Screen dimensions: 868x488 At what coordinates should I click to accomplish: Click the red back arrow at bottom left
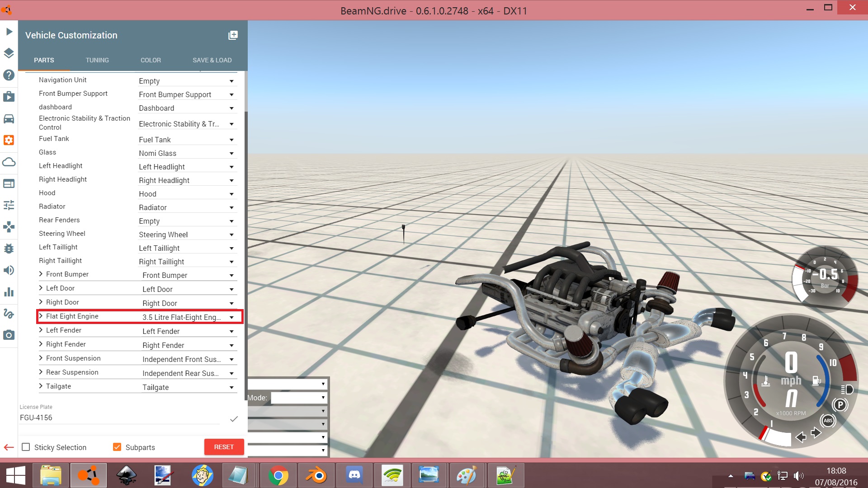point(9,447)
